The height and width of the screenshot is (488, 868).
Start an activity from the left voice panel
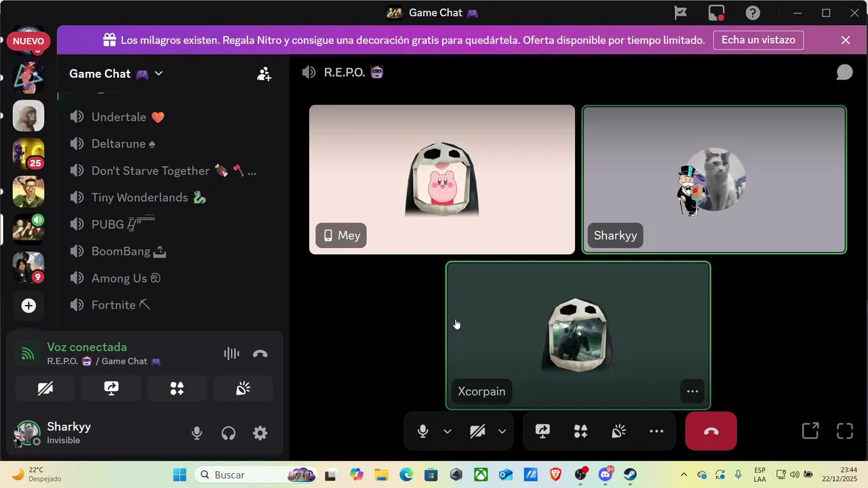[x=177, y=388]
